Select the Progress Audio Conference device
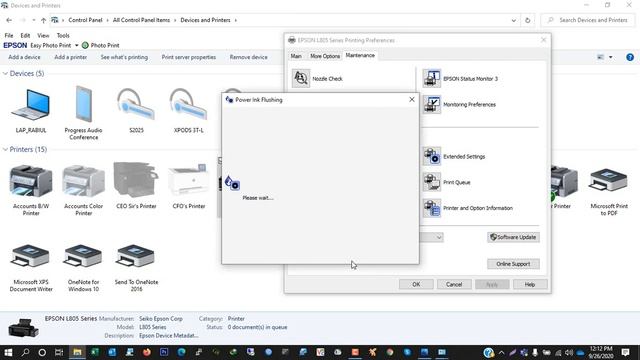Image resolution: width=640 pixels, height=360 pixels. pos(84,113)
